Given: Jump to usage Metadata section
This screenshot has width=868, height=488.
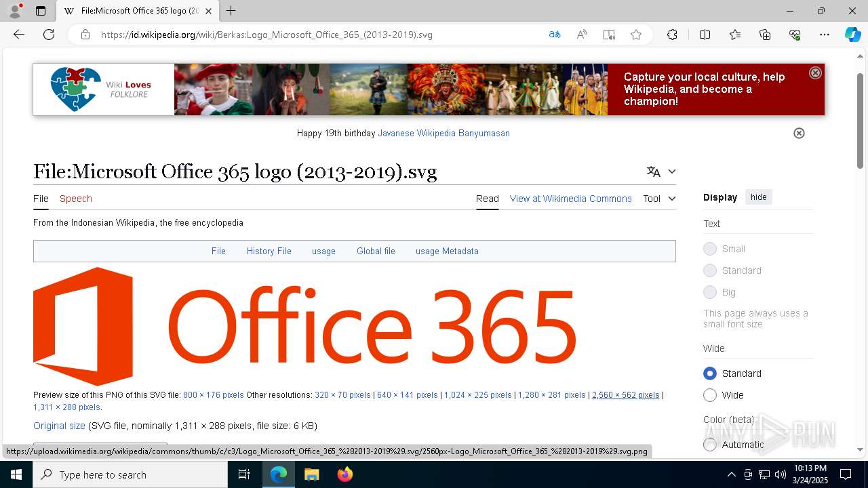Looking at the screenshot, I should (x=447, y=251).
